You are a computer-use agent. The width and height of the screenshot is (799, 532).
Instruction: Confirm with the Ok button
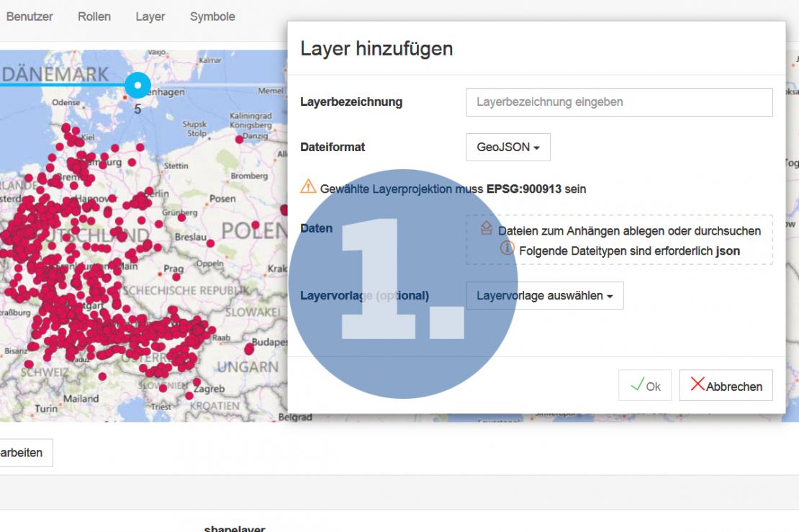click(x=645, y=385)
